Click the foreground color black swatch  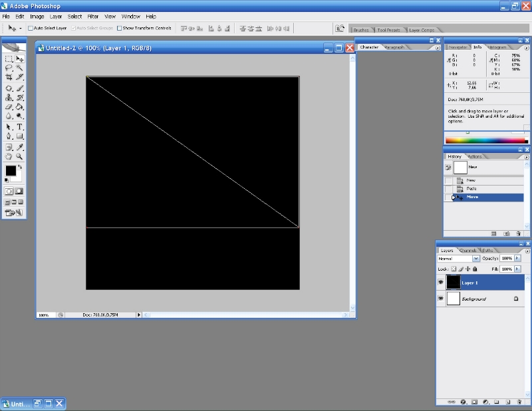click(11, 171)
